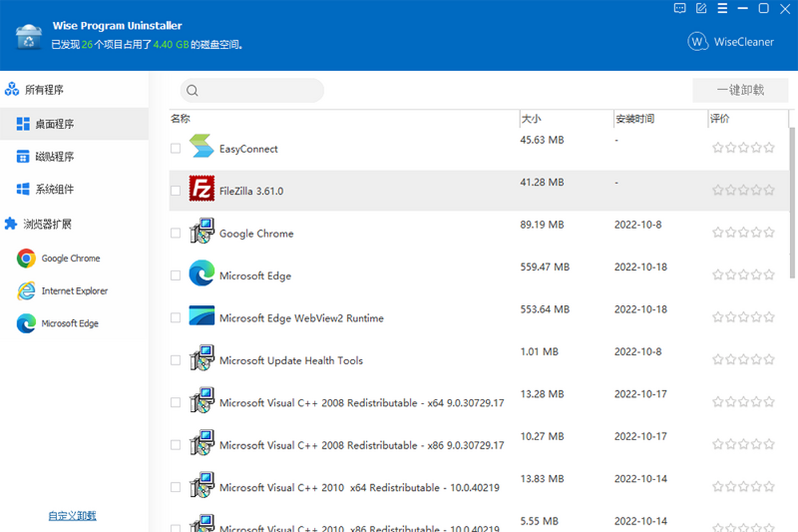Image resolution: width=798 pixels, height=532 pixels.
Task: Click the search magnifier icon
Action: click(x=192, y=90)
